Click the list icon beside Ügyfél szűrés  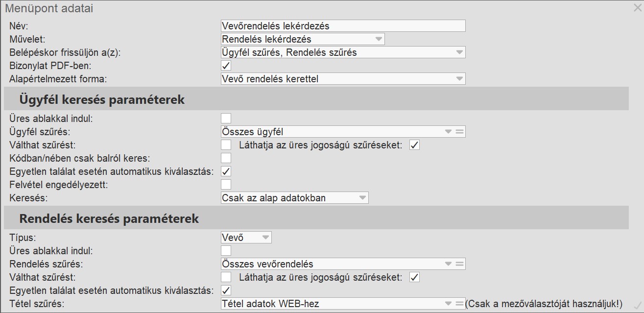click(459, 131)
